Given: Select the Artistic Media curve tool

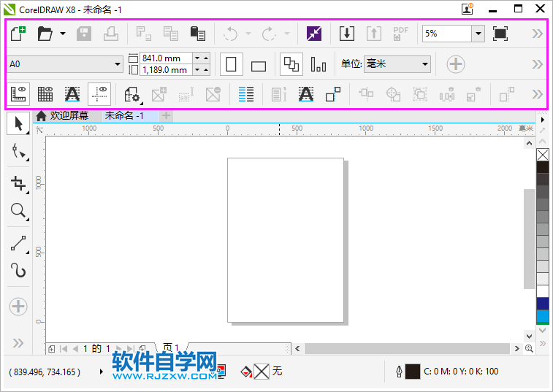Looking at the screenshot, I should click(x=18, y=270).
